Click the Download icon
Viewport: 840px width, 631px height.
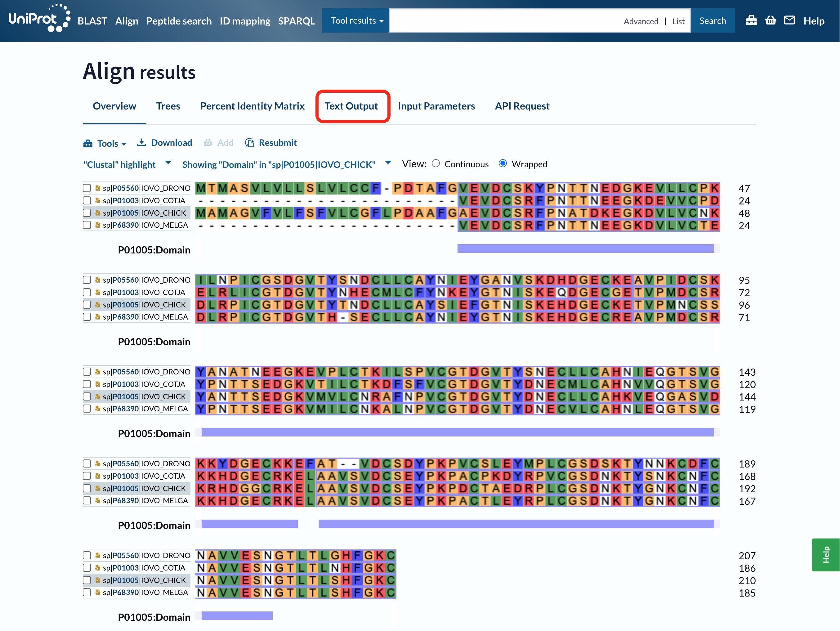tap(141, 142)
